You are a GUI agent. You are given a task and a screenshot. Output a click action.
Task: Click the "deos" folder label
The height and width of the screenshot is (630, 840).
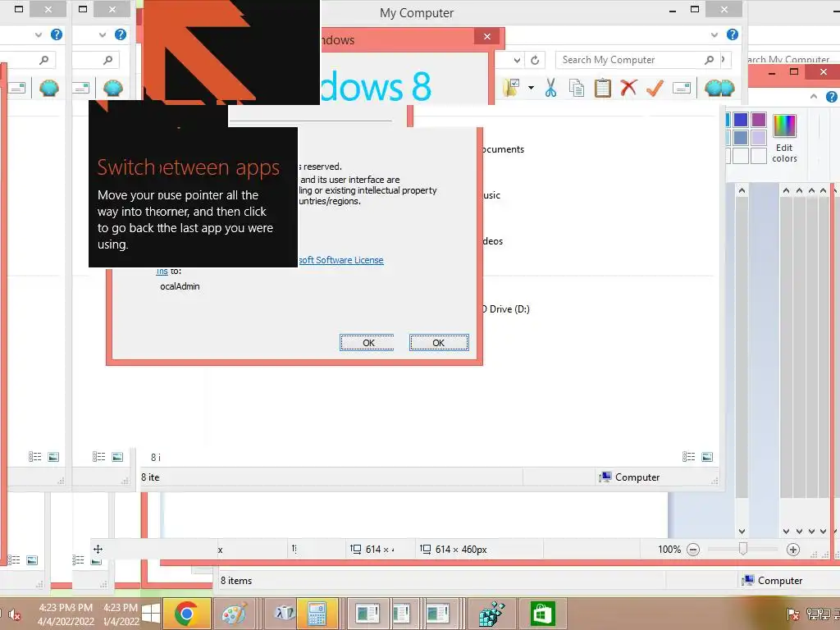click(x=493, y=241)
